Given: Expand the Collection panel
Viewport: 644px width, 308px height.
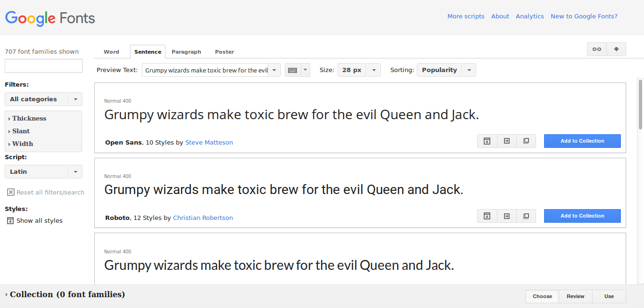Looking at the screenshot, I should [x=7, y=295].
